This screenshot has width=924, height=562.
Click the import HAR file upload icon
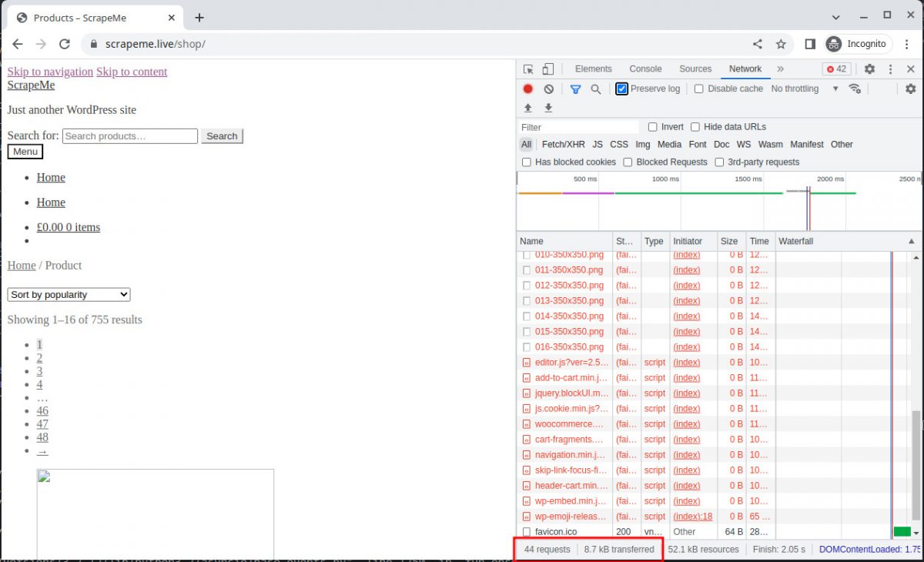[x=528, y=109]
